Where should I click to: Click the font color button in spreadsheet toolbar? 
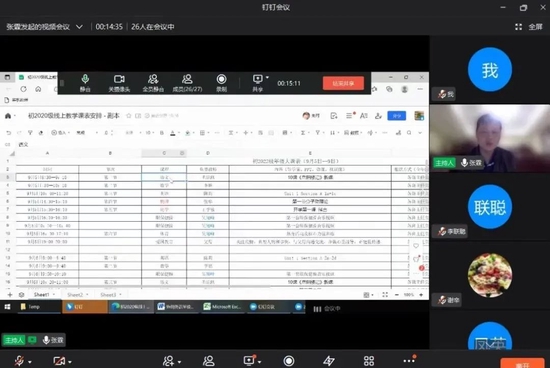173,133
